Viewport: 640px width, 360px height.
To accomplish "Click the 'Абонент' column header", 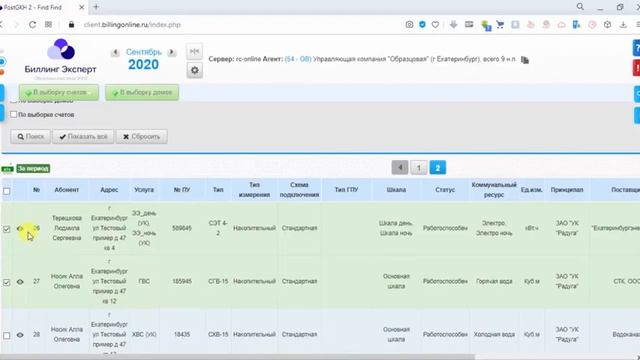I will click(x=67, y=190).
